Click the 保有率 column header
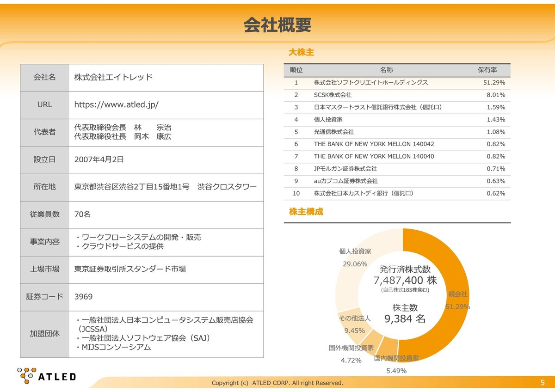This screenshot has width=555, height=392. [487, 70]
